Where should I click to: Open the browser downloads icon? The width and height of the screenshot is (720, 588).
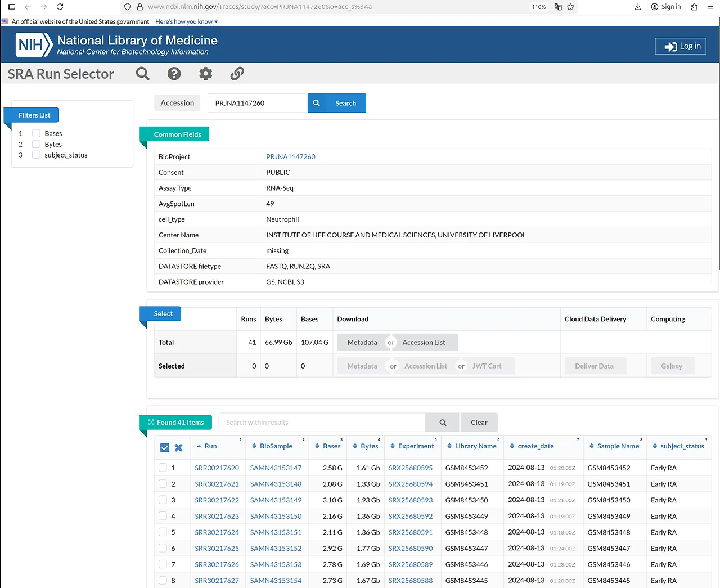[x=638, y=7]
